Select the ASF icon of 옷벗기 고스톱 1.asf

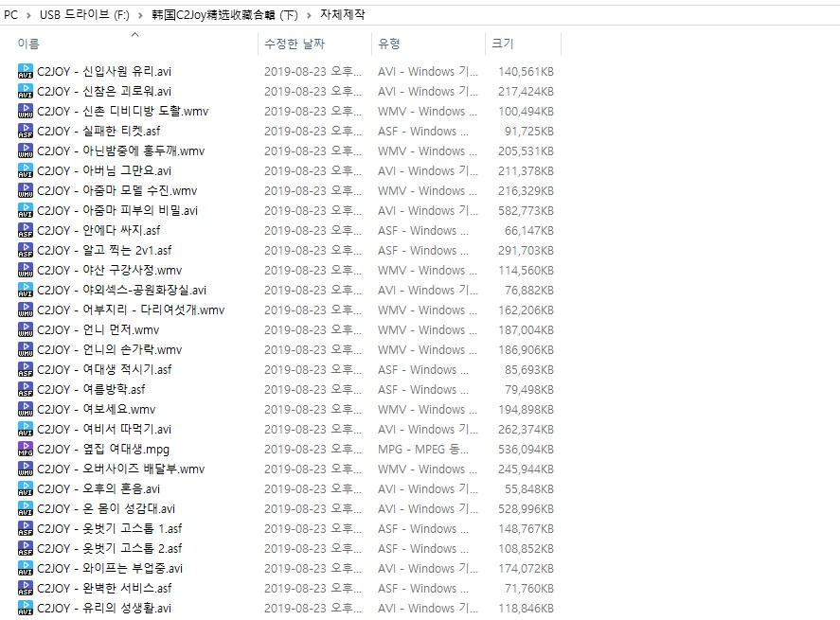coord(26,528)
